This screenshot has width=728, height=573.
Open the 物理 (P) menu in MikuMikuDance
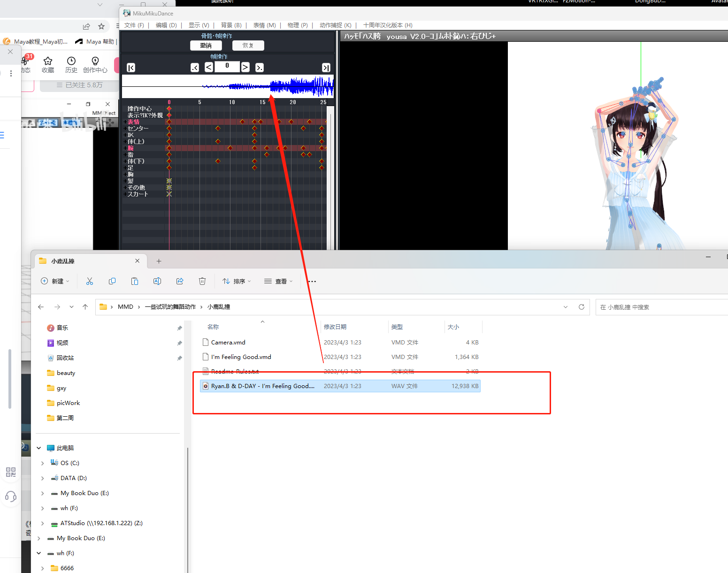[x=297, y=25]
